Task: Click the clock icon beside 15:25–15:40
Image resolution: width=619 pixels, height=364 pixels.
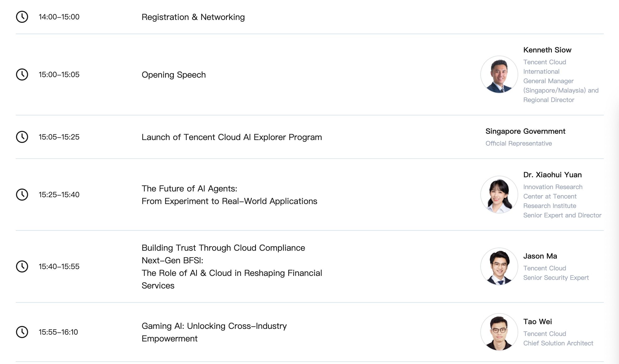Action: (22, 195)
